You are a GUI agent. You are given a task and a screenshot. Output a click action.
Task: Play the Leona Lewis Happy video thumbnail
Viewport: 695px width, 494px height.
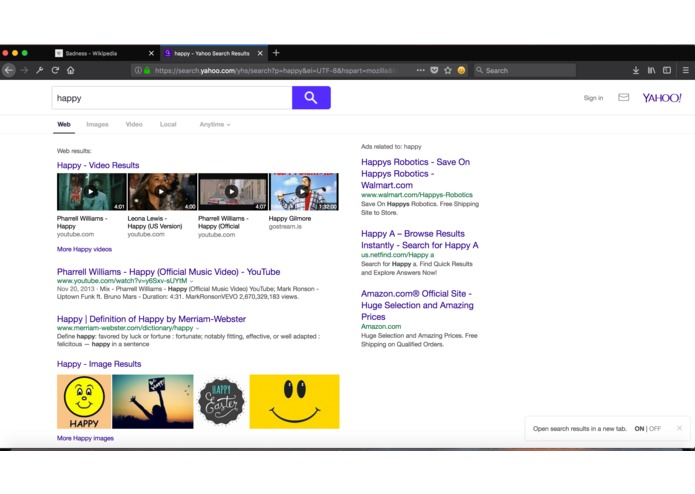point(162,191)
